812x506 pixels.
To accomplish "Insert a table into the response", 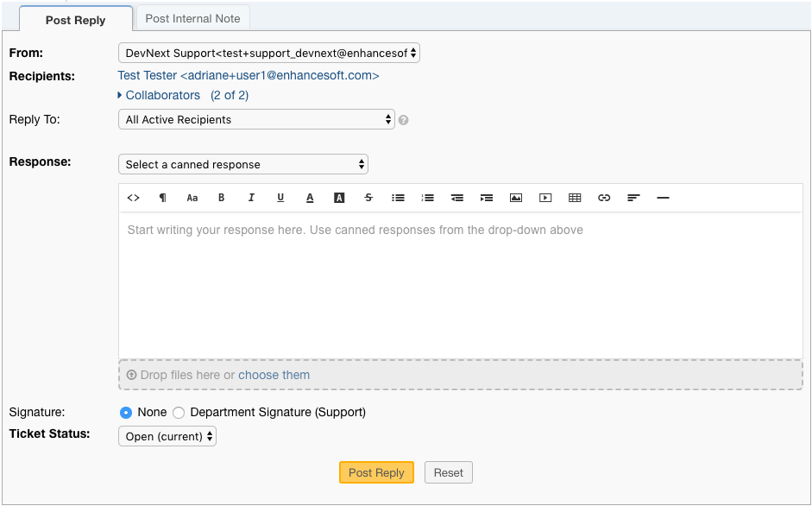I will 575,198.
